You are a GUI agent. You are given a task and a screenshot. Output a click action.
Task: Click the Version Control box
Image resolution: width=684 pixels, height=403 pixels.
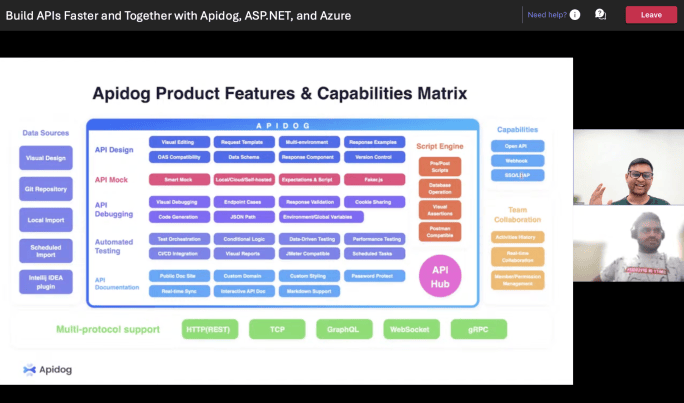pos(374,157)
